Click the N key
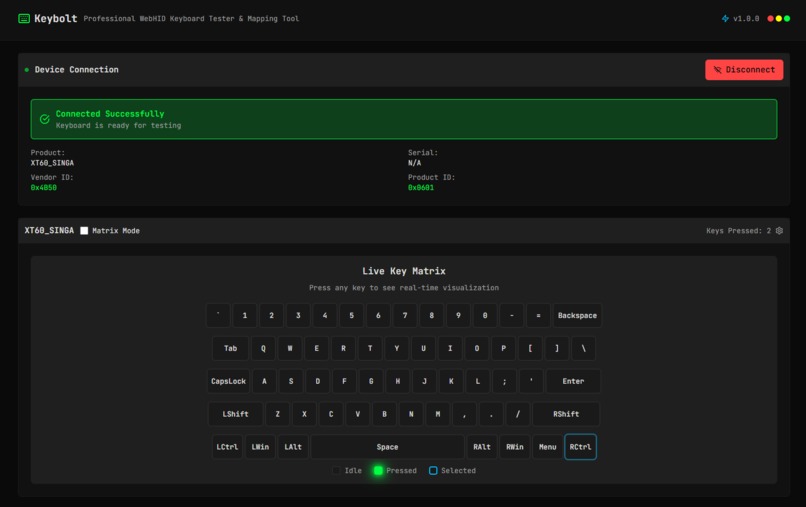 point(411,414)
